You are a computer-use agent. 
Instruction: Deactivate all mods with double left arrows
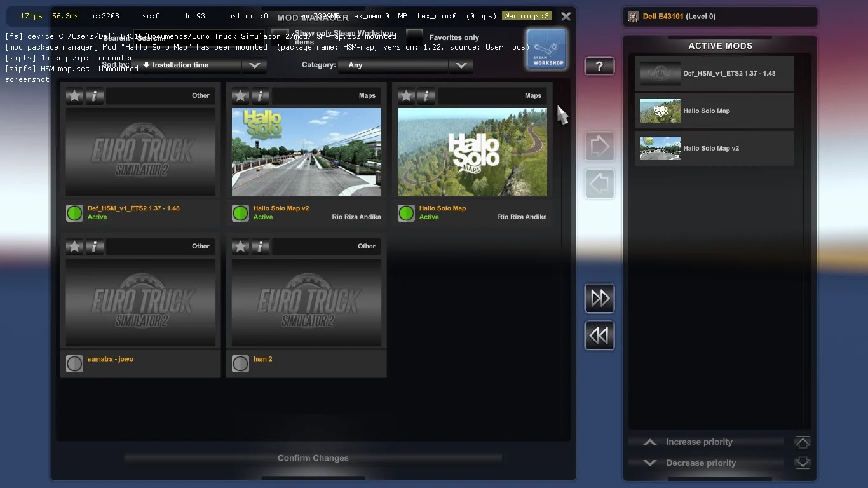(x=599, y=335)
